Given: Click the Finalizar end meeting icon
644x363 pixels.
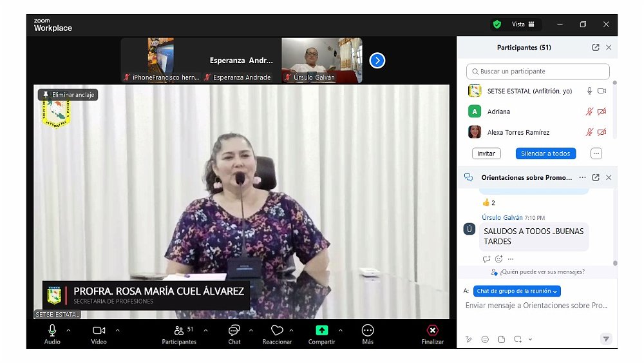Looking at the screenshot, I should (x=433, y=331).
